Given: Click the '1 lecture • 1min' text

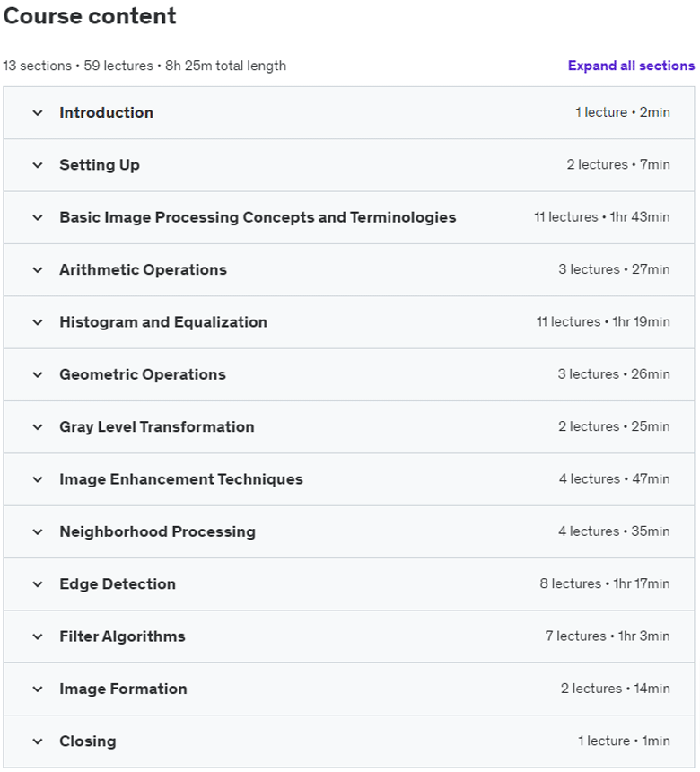Looking at the screenshot, I should pyautogui.click(x=624, y=741).
